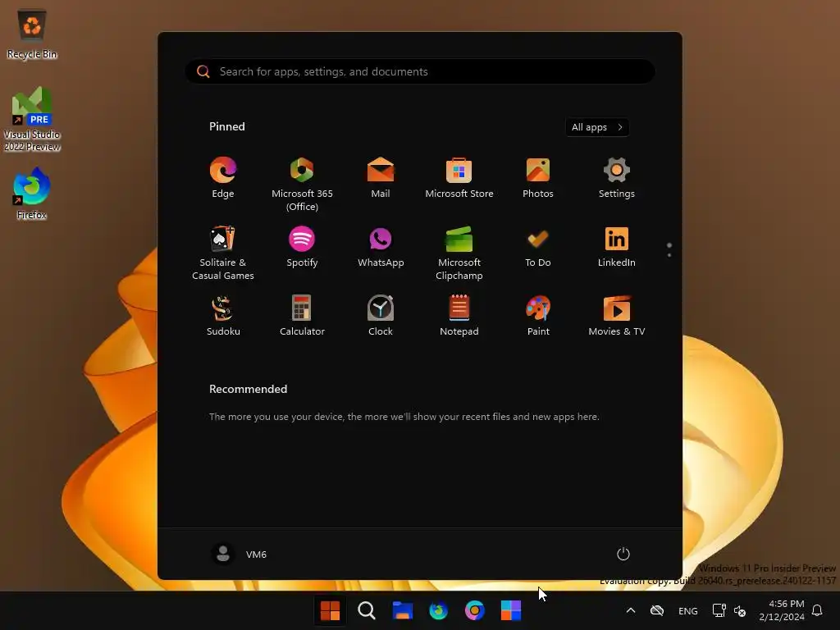Launch the To Do app
Screen dimensions: 840x630
pos(538,247)
